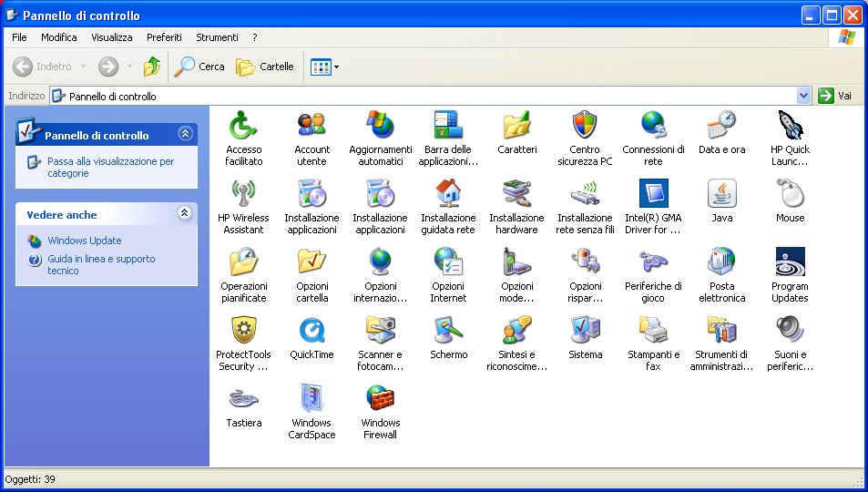Screen dimensions: 868x492
Task: Toggle the Cartelle folders toolbar button
Action: [x=265, y=67]
